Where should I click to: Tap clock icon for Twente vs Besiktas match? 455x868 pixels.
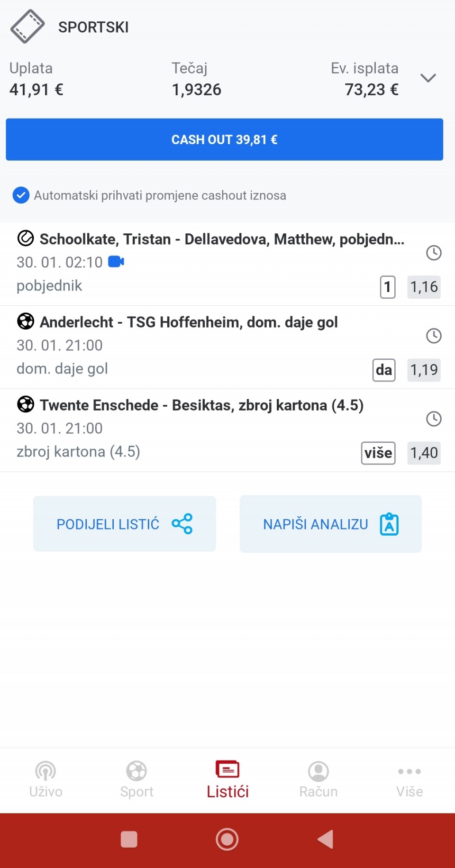(x=434, y=419)
